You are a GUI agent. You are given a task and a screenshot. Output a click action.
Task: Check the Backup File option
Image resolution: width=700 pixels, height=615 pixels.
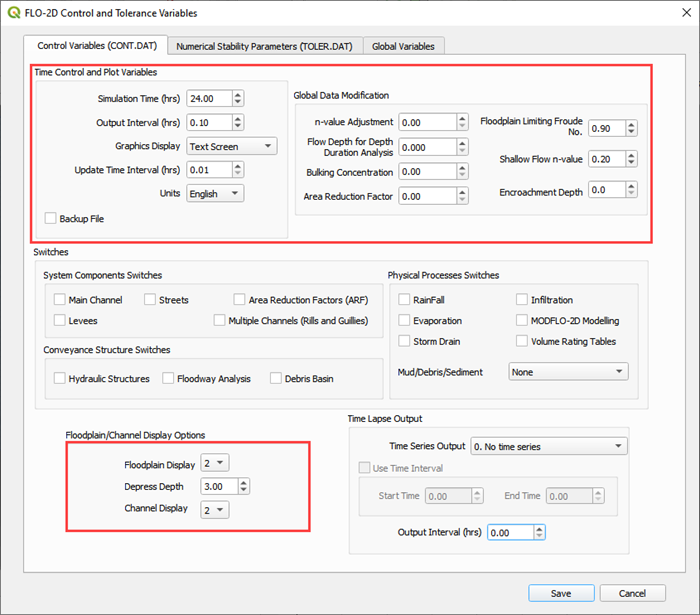coord(51,218)
